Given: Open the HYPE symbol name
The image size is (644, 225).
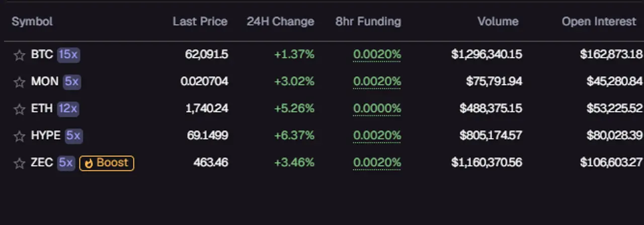Looking at the screenshot, I should tap(45, 136).
